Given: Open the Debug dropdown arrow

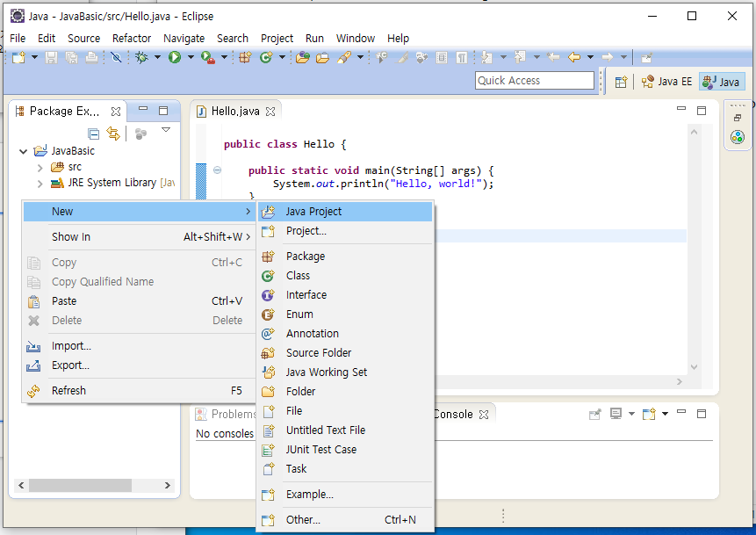Looking at the screenshot, I should pos(157,57).
